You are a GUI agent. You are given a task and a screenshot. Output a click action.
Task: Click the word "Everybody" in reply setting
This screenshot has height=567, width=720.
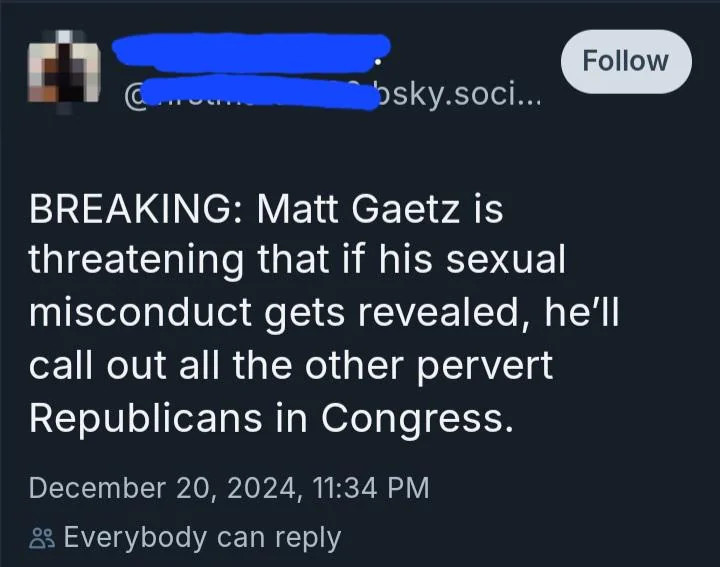point(136,538)
